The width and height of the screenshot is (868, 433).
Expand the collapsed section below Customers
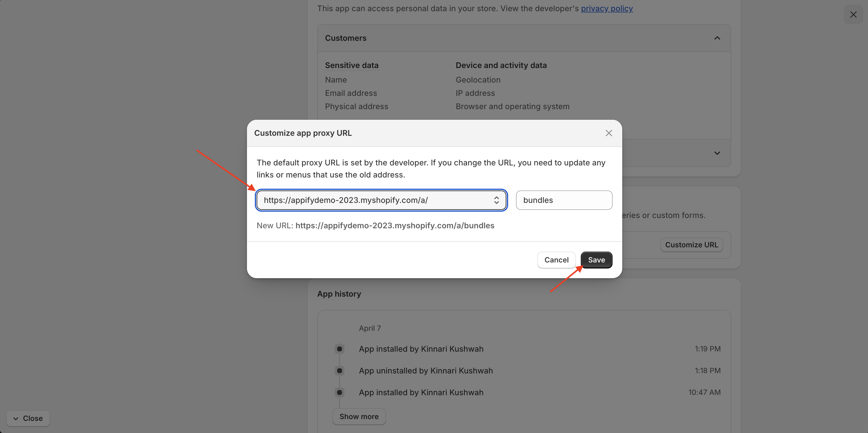(717, 153)
